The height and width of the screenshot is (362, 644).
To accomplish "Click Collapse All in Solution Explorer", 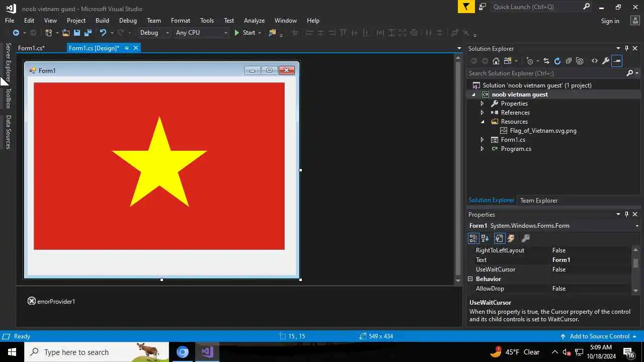I will 569,61.
